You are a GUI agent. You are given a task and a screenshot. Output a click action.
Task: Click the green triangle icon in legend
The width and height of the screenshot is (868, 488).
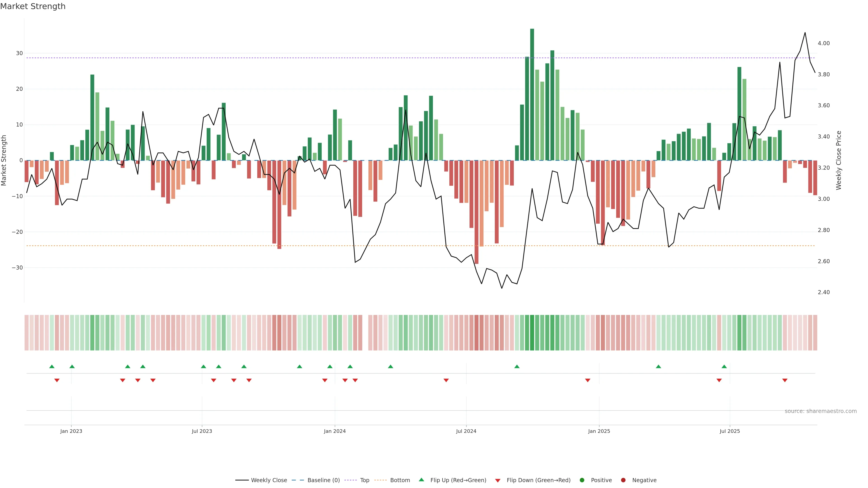[x=421, y=480]
